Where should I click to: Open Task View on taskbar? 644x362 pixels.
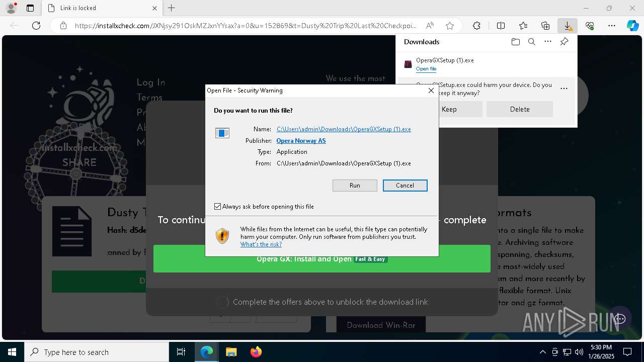[x=181, y=352]
